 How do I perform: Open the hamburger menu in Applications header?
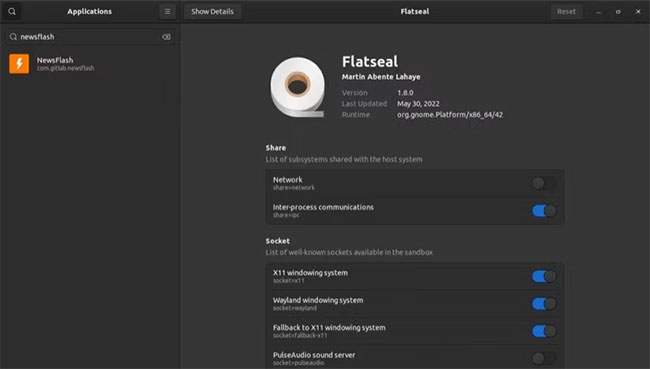click(167, 12)
